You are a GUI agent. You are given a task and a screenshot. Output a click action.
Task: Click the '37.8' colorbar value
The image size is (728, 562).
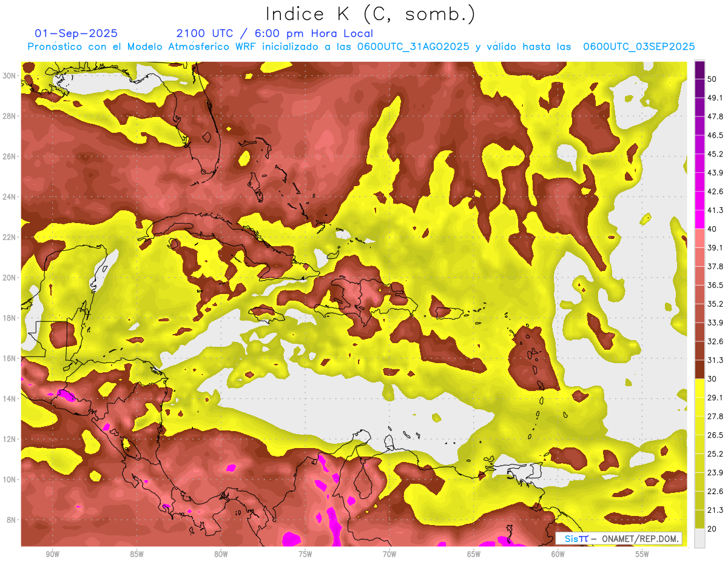tap(715, 267)
